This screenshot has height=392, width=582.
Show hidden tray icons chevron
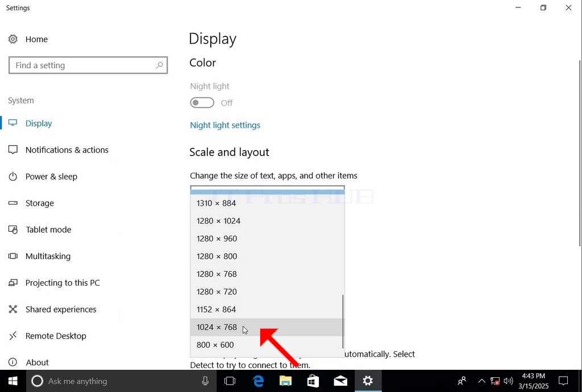[481, 381]
